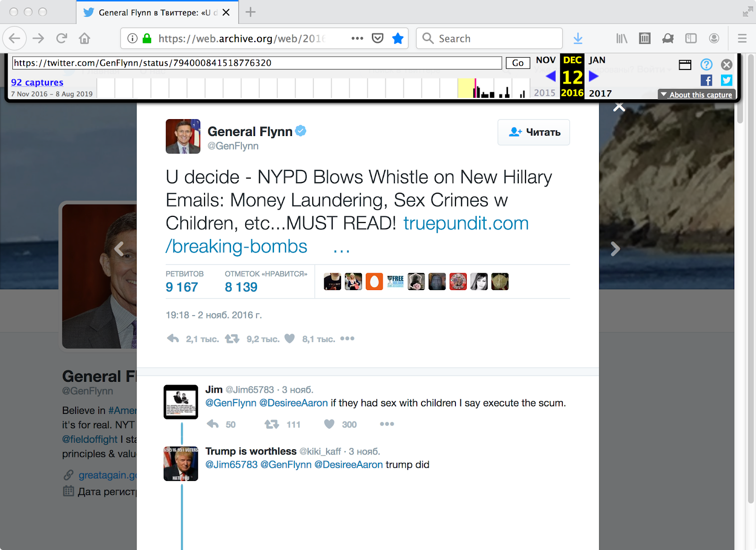The image size is (756, 550).
Task: Open page actions three-dot menu
Action: coord(357,38)
